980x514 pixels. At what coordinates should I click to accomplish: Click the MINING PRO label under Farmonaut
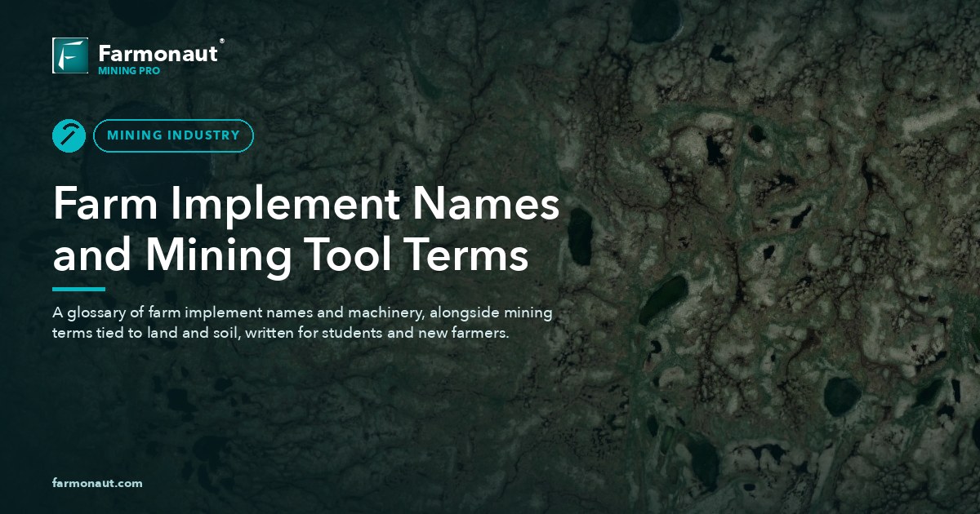click(129, 71)
